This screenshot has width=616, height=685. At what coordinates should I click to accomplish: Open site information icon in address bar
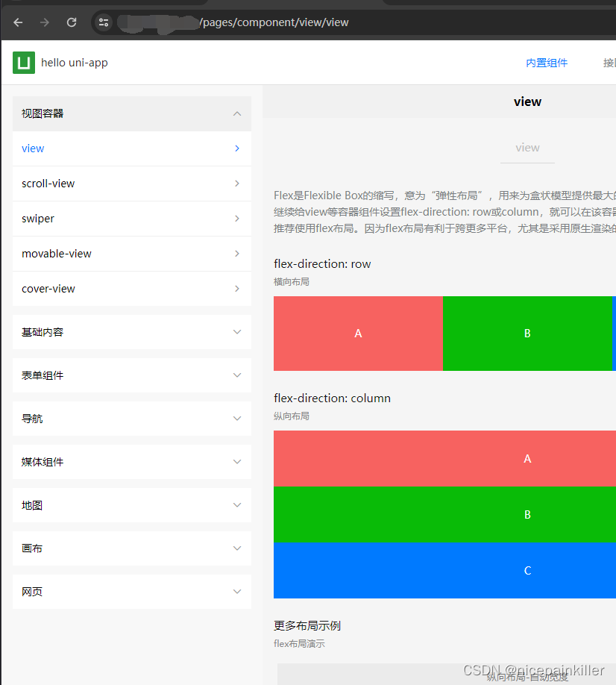pyautogui.click(x=104, y=22)
